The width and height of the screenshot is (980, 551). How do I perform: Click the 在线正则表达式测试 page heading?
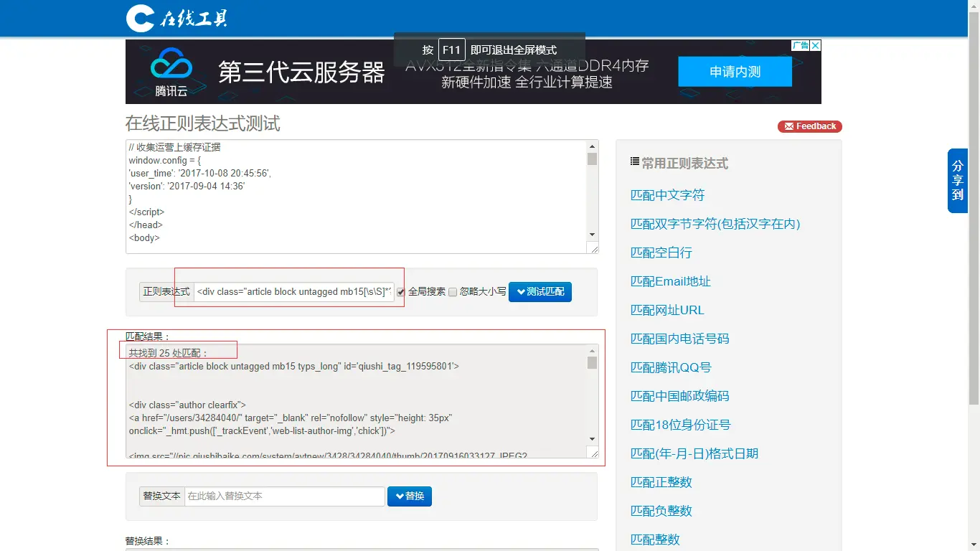pos(202,123)
